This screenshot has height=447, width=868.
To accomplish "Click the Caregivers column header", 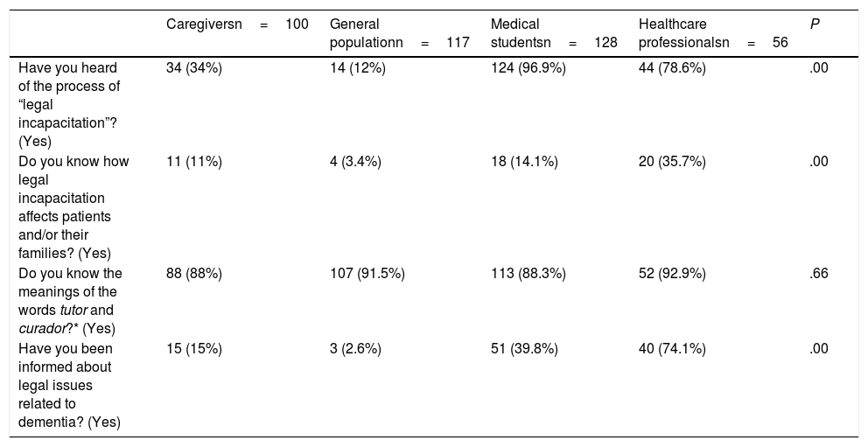I will [x=236, y=24].
